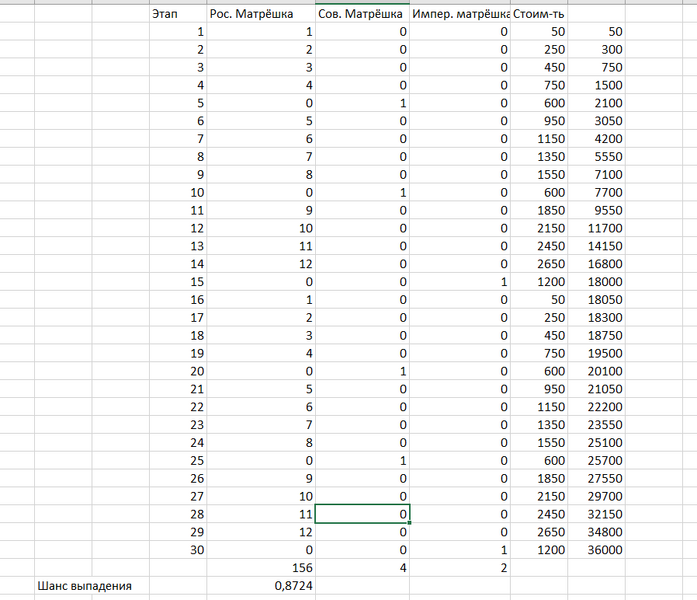Select stage number 20 in Этап column
The height and width of the screenshot is (600, 697).
(178, 371)
